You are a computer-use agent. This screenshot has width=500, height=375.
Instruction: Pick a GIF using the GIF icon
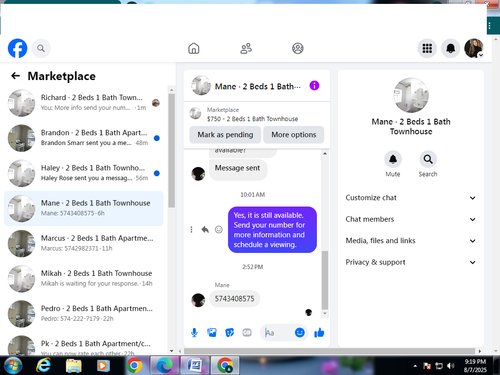[x=247, y=332]
